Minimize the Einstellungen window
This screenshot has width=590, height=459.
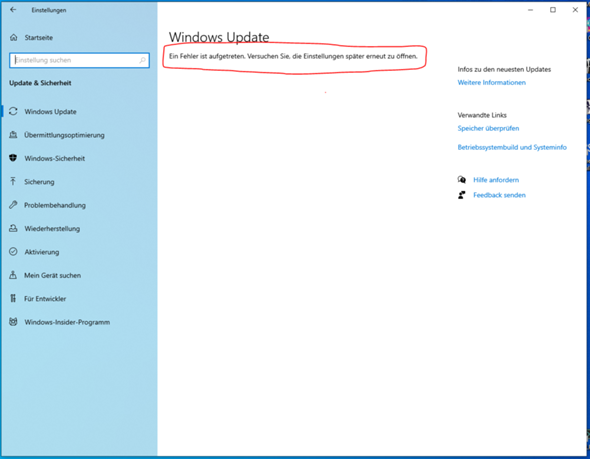coord(531,10)
